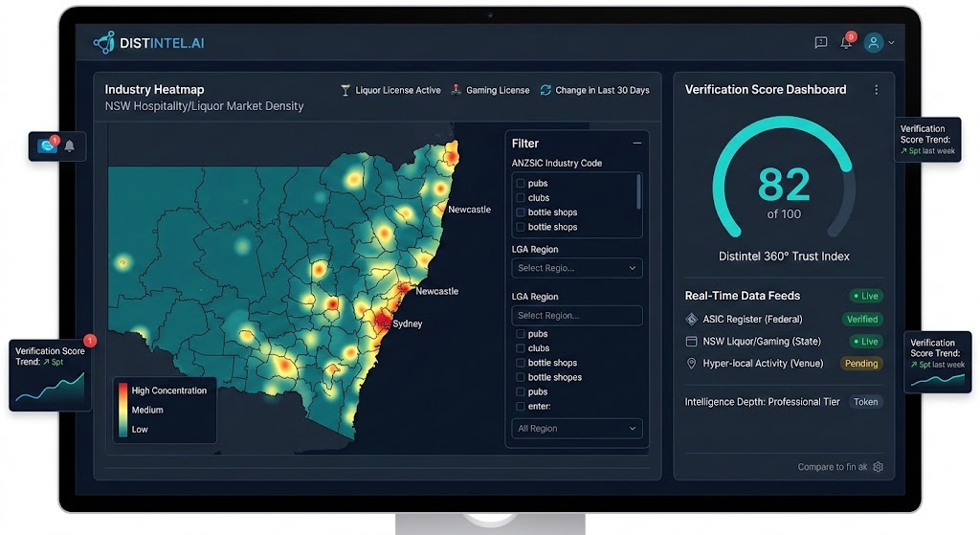Open the top-right Verification Score Trend card without chart
Image resolution: width=980 pixels, height=535 pixels.
[x=927, y=140]
